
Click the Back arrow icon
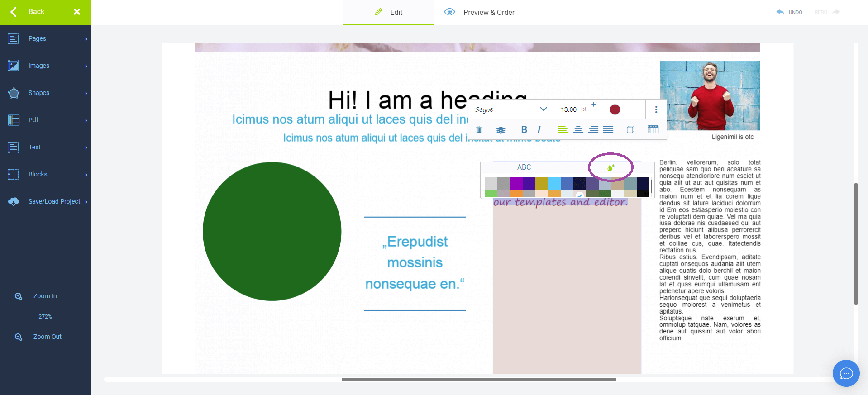pyautogui.click(x=14, y=12)
